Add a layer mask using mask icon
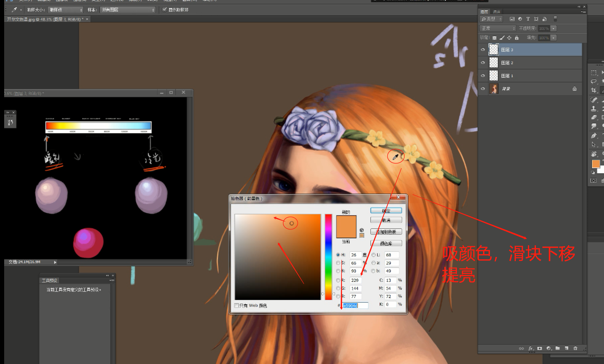 539,348
